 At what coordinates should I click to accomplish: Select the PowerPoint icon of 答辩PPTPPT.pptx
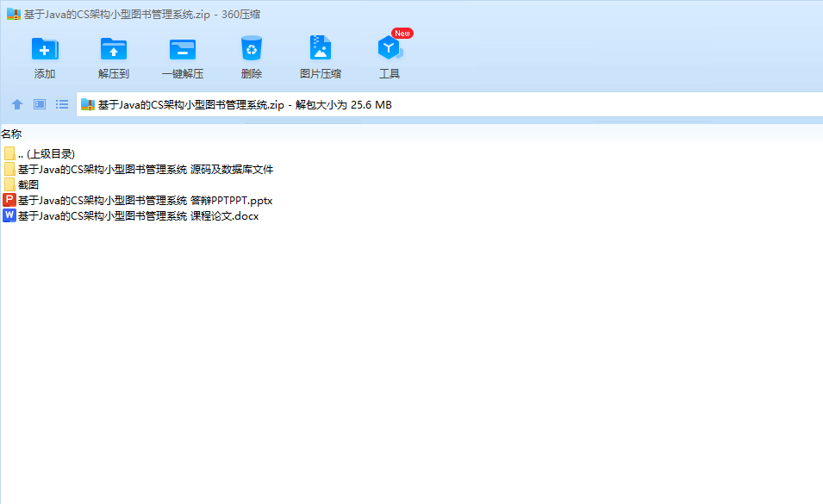9,200
